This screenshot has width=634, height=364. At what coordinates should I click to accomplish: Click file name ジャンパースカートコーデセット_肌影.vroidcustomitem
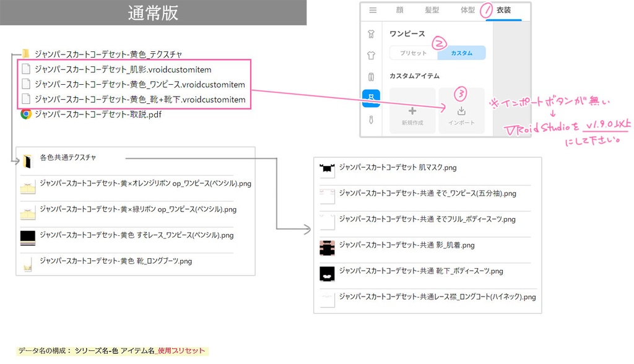point(123,69)
